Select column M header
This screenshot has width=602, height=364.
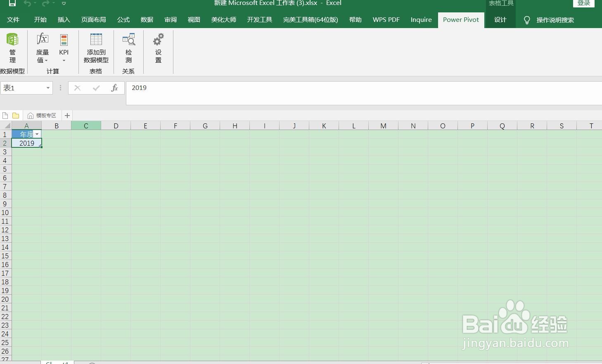pos(384,126)
